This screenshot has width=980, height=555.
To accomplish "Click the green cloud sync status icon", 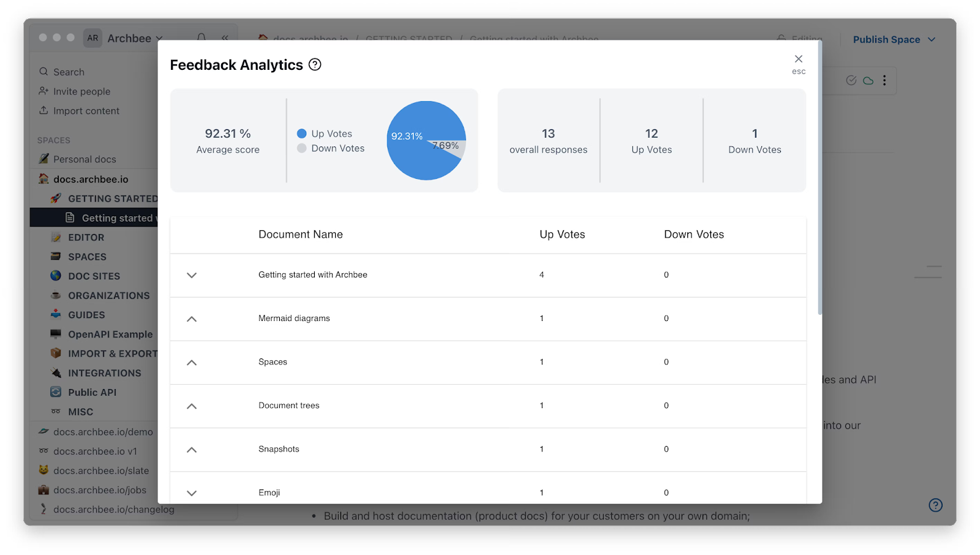I will click(868, 80).
